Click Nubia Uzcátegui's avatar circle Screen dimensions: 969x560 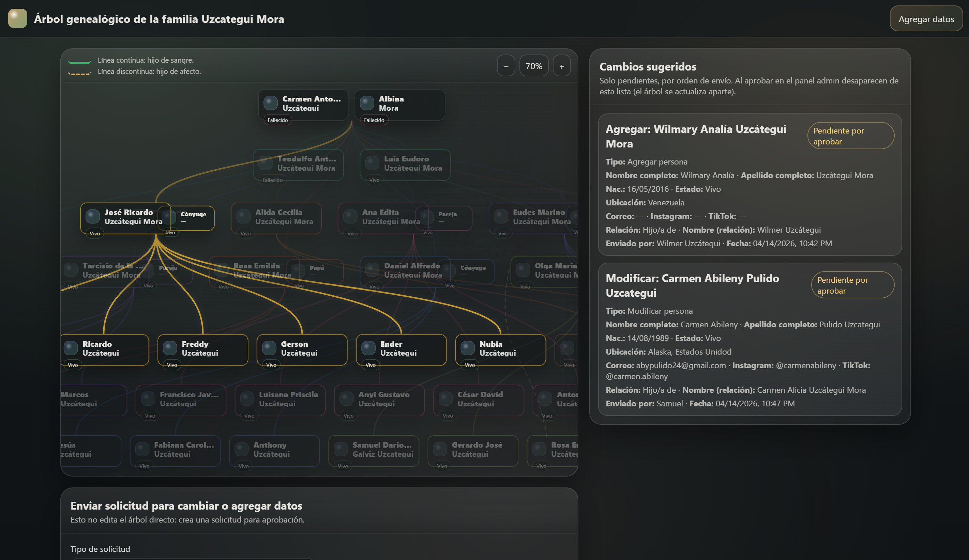coord(467,348)
